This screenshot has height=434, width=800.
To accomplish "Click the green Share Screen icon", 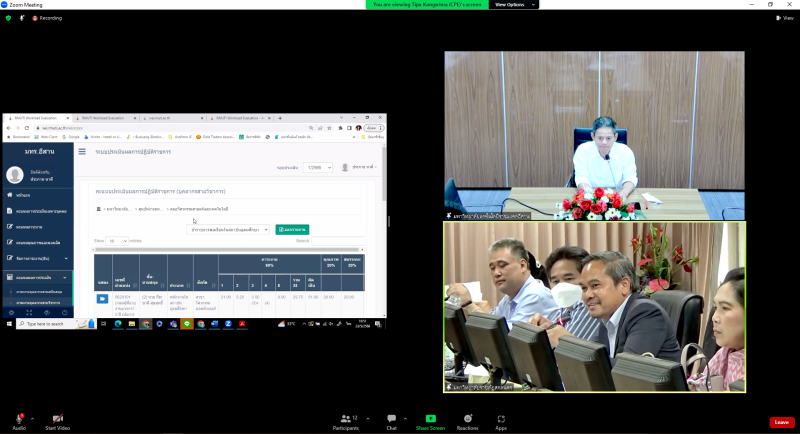I will coord(430,420).
